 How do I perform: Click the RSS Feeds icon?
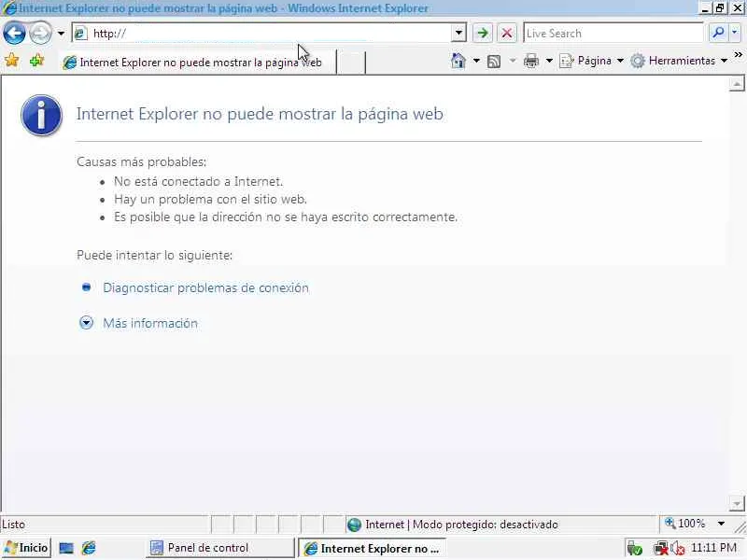click(x=494, y=62)
